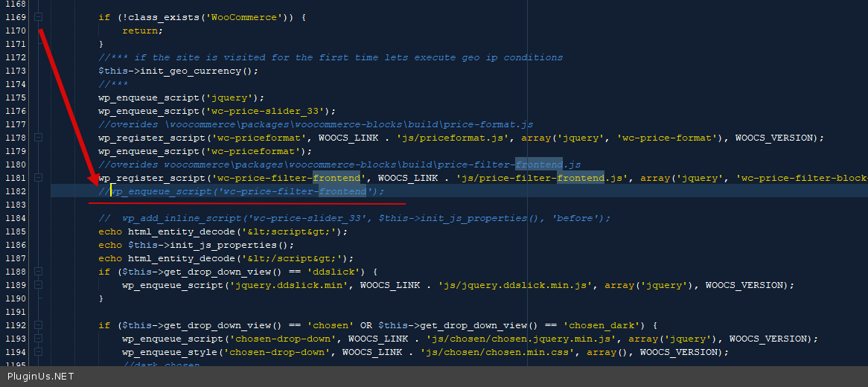Screen dimensions: 868x387
Task: Click line number 1168 in the gutter
Action: (14, 4)
